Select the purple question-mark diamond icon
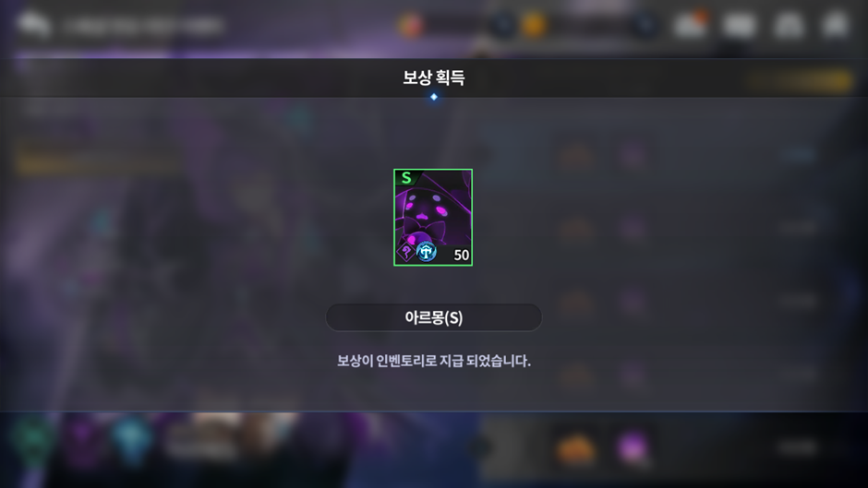The width and height of the screenshot is (868, 488). pos(405,252)
